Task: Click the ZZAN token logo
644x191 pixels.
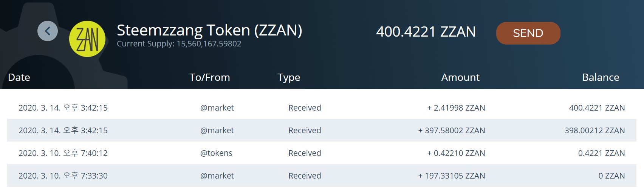Action: 87,39
